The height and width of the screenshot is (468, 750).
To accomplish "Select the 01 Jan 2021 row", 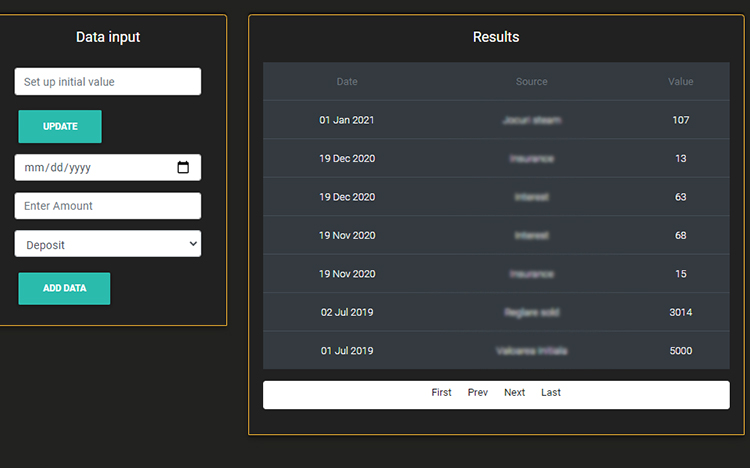I will (x=496, y=120).
